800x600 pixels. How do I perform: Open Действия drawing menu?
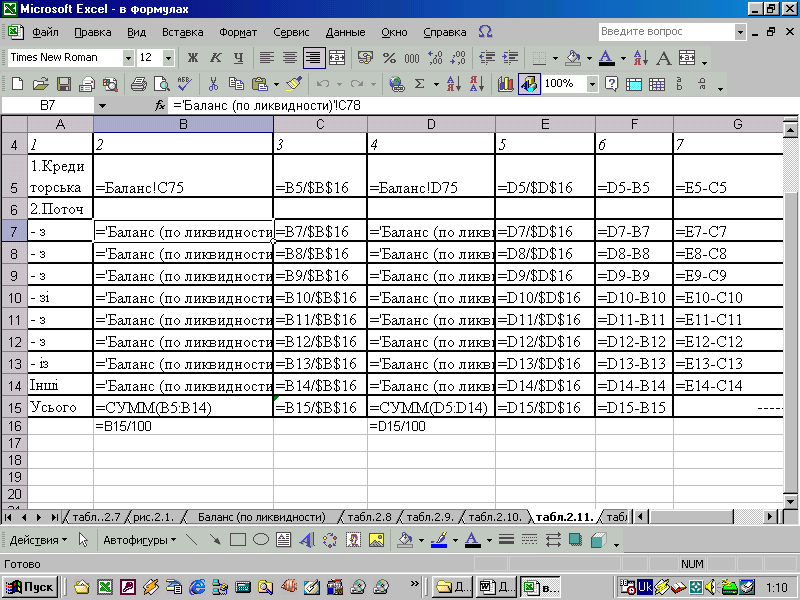tap(38, 540)
